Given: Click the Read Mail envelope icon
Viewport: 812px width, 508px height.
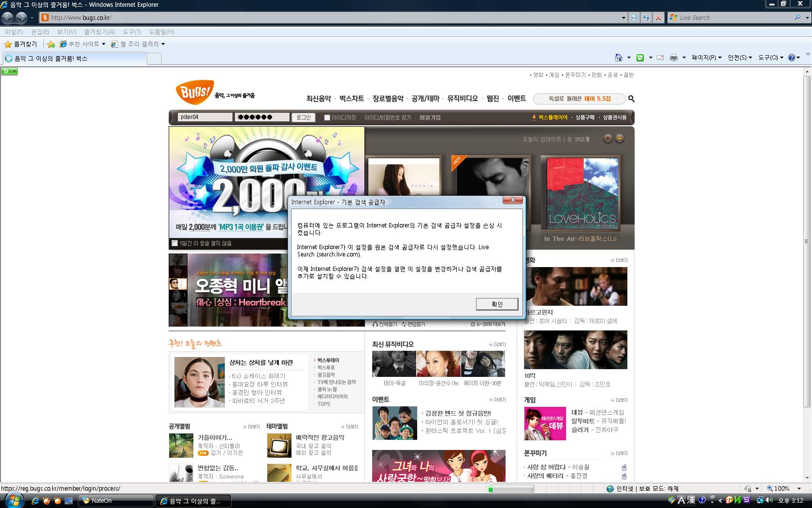Looking at the screenshot, I should point(660,57).
